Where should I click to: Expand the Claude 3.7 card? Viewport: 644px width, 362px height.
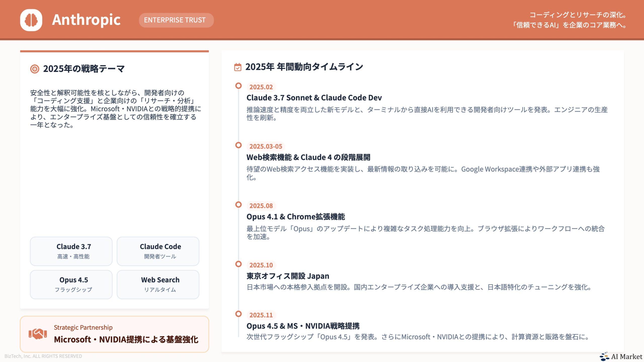coord(71,251)
